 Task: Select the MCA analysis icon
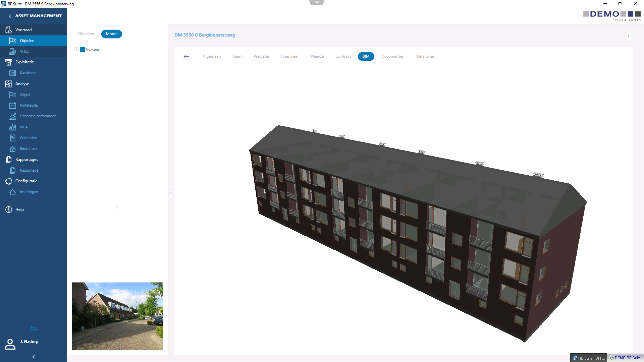tap(12, 127)
